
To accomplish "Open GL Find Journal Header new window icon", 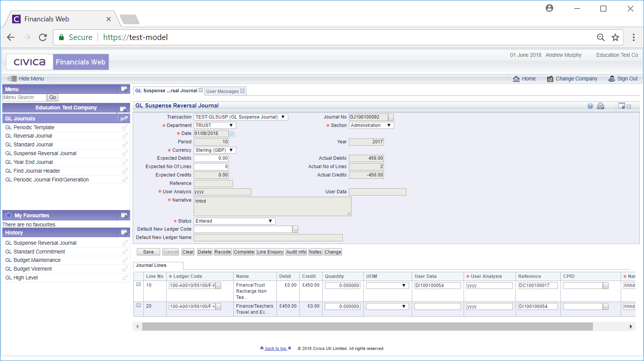I will pyautogui.click(x=125, y=171).
